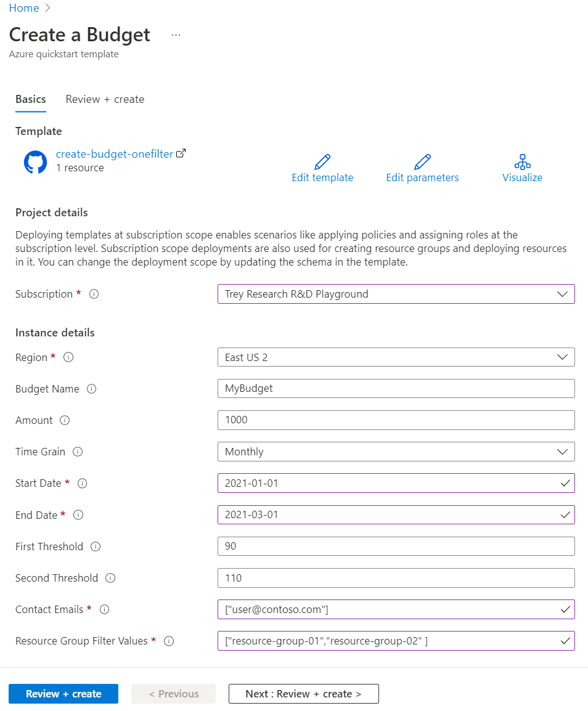This screenshot has width=588, height=711.
Task: Expand the Subscription dropdown
Action: 396,294
